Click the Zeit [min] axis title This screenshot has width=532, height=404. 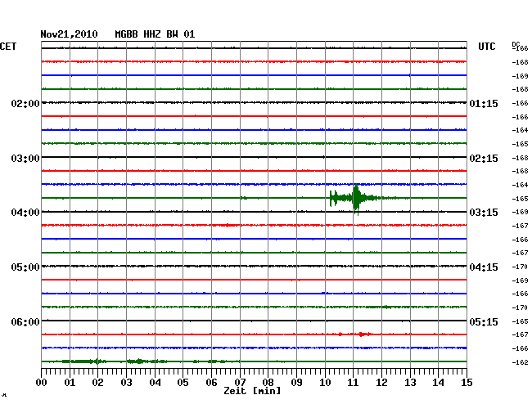(252, 391)
